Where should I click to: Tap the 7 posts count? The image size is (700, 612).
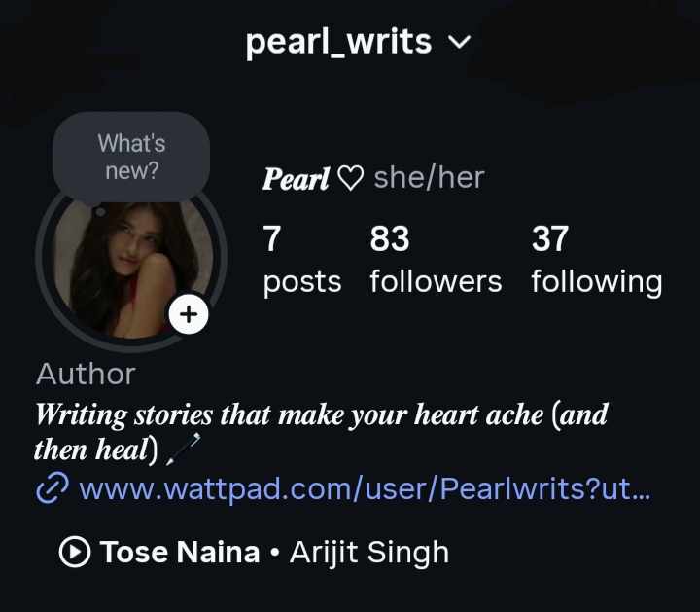[x=302, y=260]
